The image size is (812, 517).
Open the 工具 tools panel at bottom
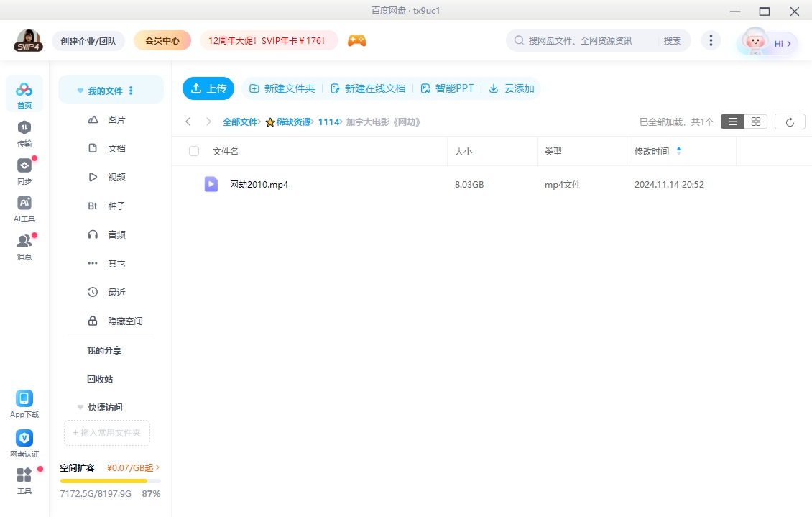click(x=24, y=480)
